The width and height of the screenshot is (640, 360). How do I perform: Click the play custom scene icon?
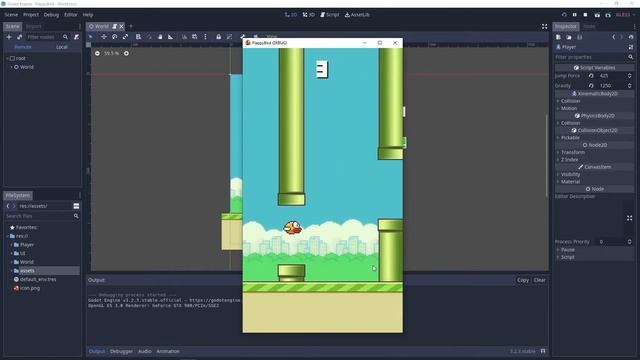click(608, 15)
